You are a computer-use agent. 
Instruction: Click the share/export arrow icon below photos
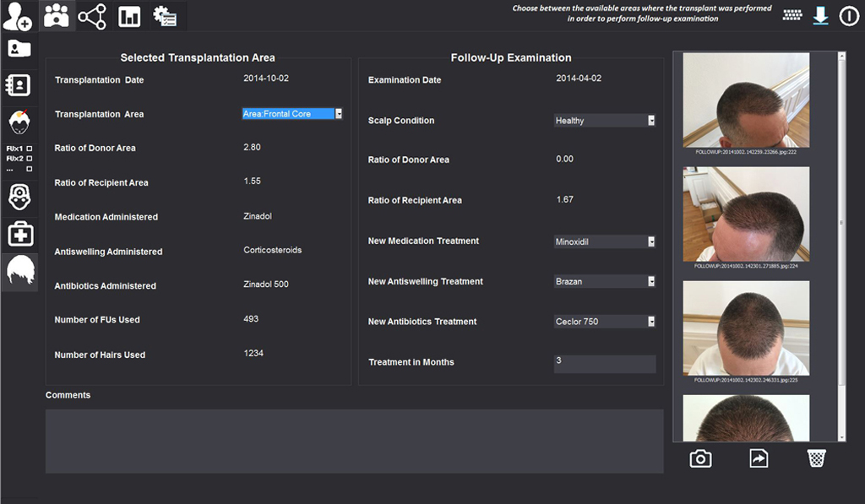(x=759, y=458)
